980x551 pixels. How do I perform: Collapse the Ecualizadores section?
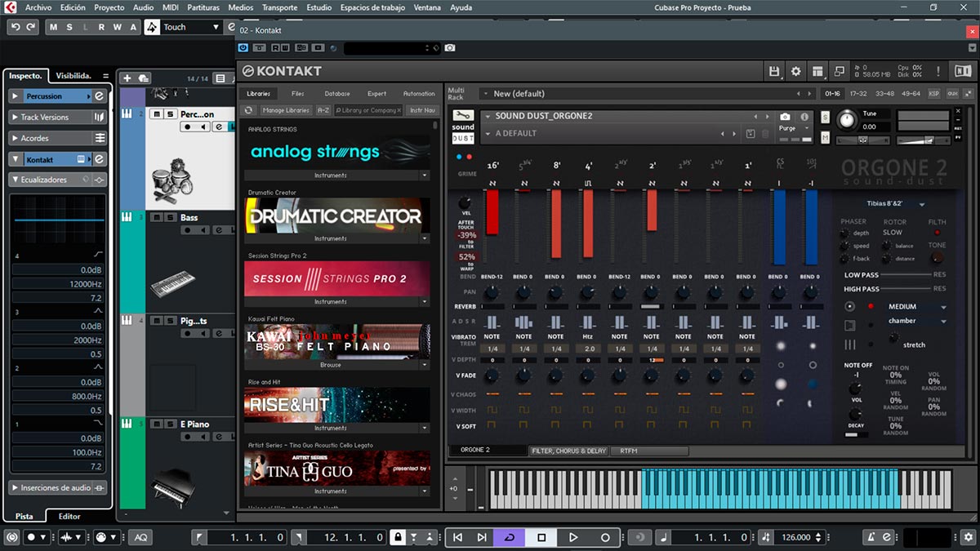[16, 180]
